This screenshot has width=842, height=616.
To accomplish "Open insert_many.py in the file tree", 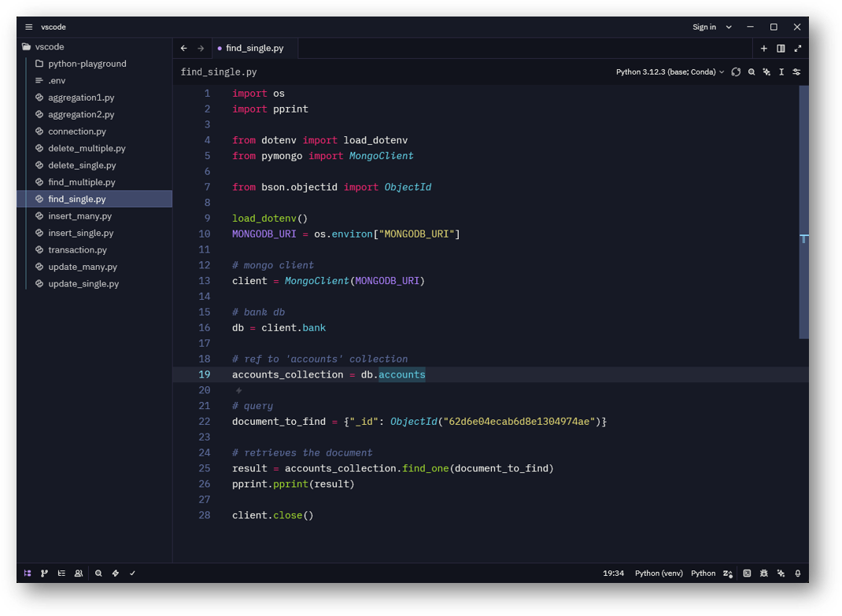I will pyautogui.click(x=94, y=216).
